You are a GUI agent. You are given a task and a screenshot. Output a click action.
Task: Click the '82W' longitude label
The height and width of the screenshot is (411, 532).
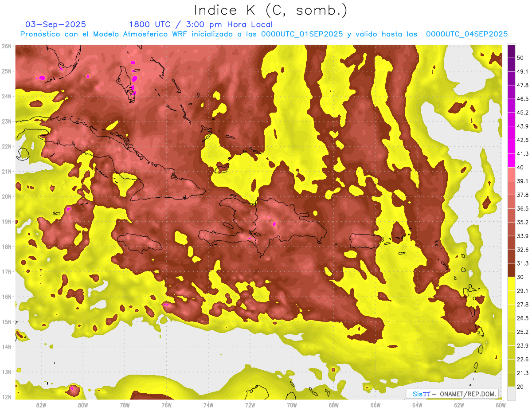pos(41,405)
